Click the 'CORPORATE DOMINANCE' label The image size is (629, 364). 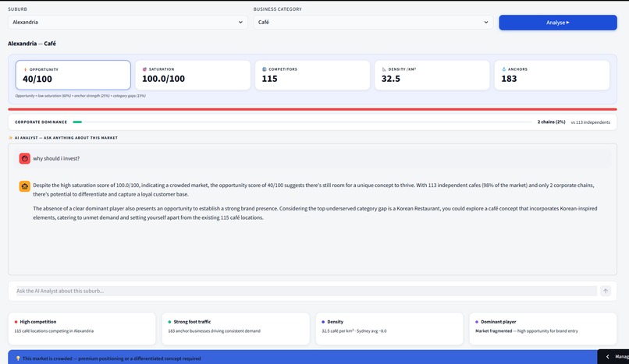(x=41, y=122)
